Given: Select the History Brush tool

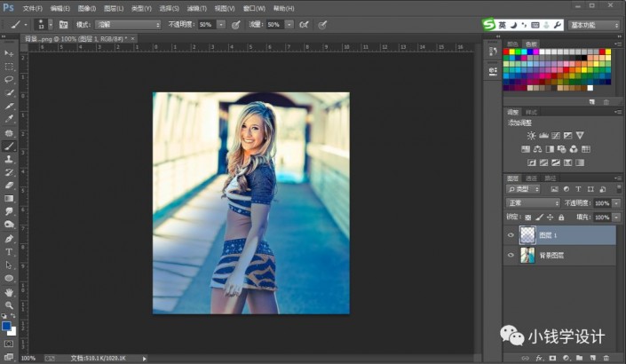Looking at the screenshot, I should [9, 172].
